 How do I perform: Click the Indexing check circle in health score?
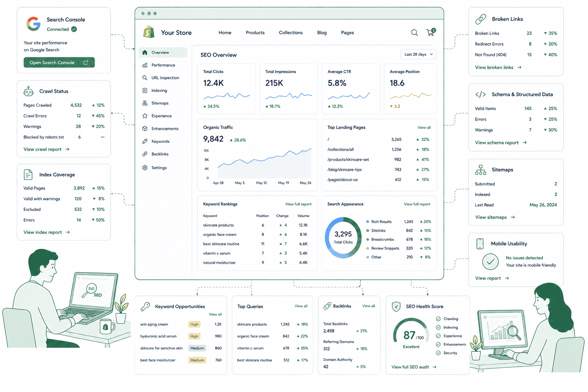click(x=438, y=327)
